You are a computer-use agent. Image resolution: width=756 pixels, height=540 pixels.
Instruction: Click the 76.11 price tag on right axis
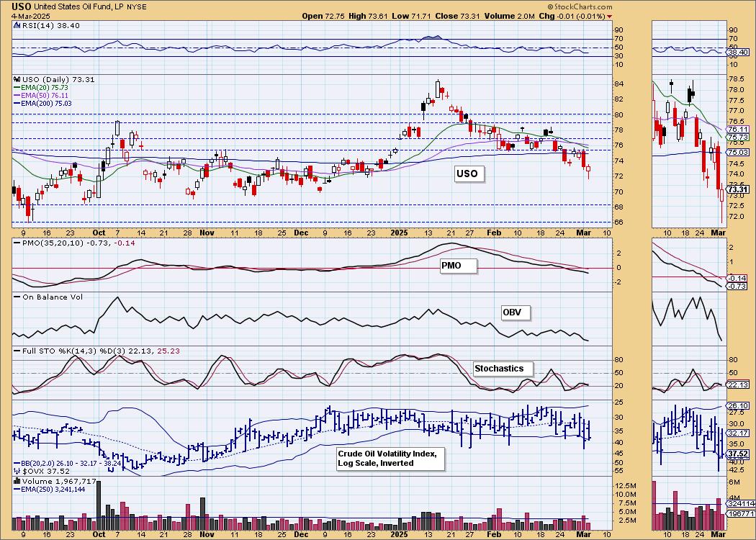click(738, 129)
